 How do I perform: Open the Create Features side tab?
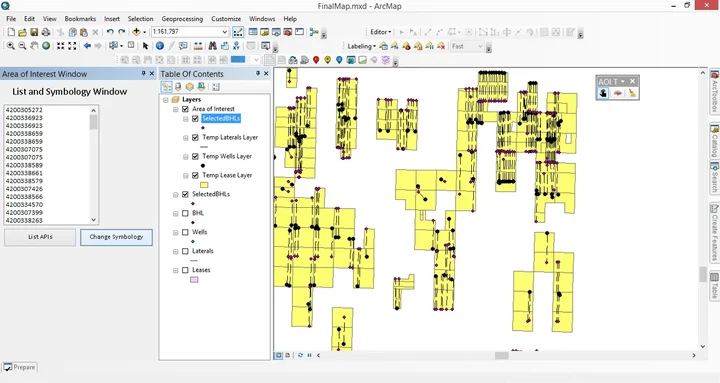coord(714,232)
